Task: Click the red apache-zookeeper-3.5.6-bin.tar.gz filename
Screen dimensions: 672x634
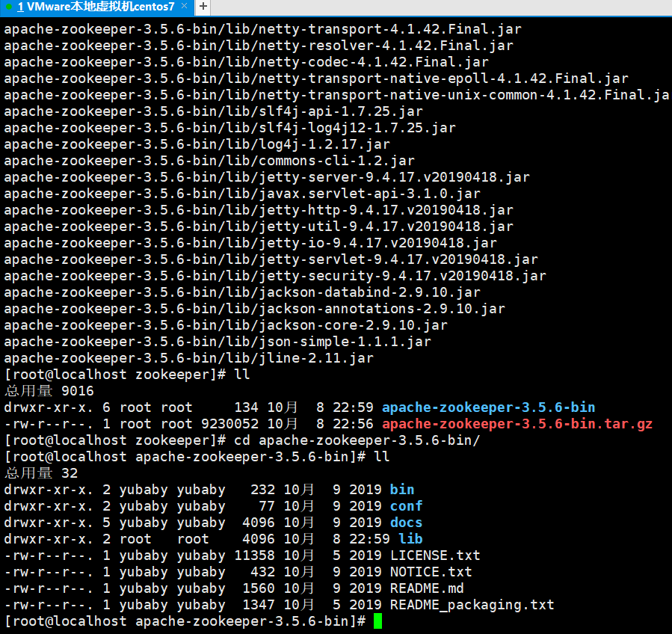Action: pyautogui.click(x=517, y=424)
